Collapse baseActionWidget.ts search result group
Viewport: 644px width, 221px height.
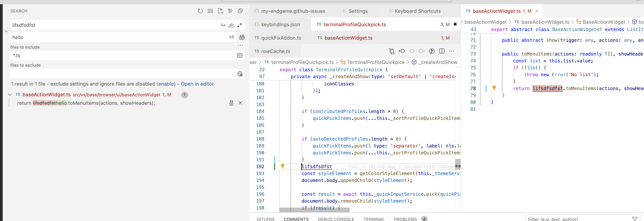click(x=10, y=95)
